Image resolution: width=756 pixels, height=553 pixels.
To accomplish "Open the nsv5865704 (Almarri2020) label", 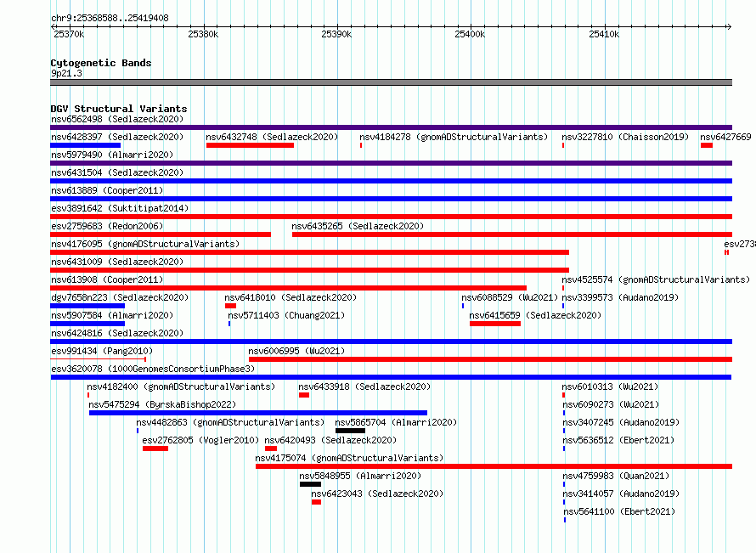I will 396,422.
